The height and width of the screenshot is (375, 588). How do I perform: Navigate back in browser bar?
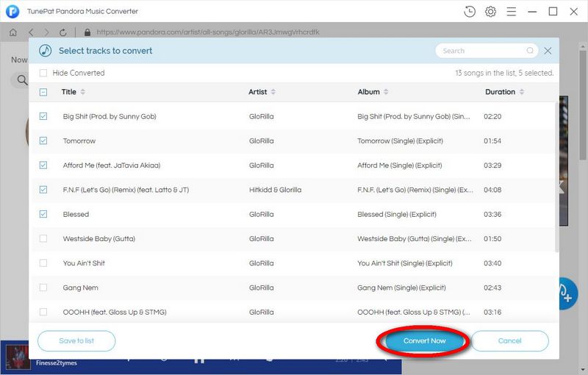click(x=31, y=32)
